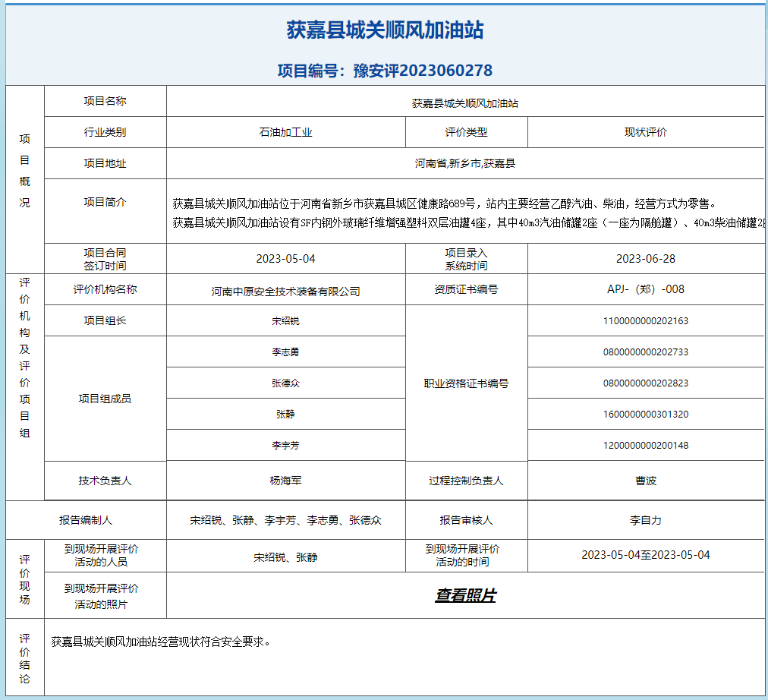Select certificate number 0800000000202733
Viewport: 768px width, 700px height.
click(x=646, y=352)
